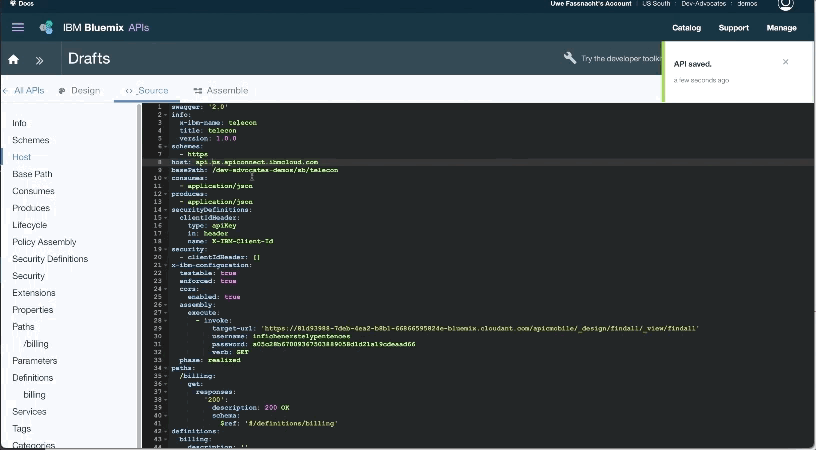Open the Manage menu
Image resolution: width=816 pixels, height=450 pixels.
click(781, 28)
